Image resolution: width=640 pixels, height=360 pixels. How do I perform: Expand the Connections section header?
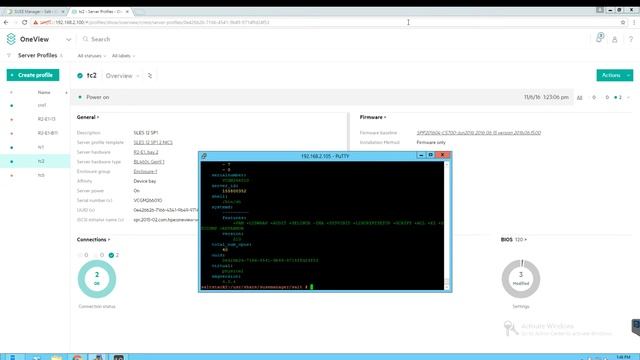(x=93, y=240)
